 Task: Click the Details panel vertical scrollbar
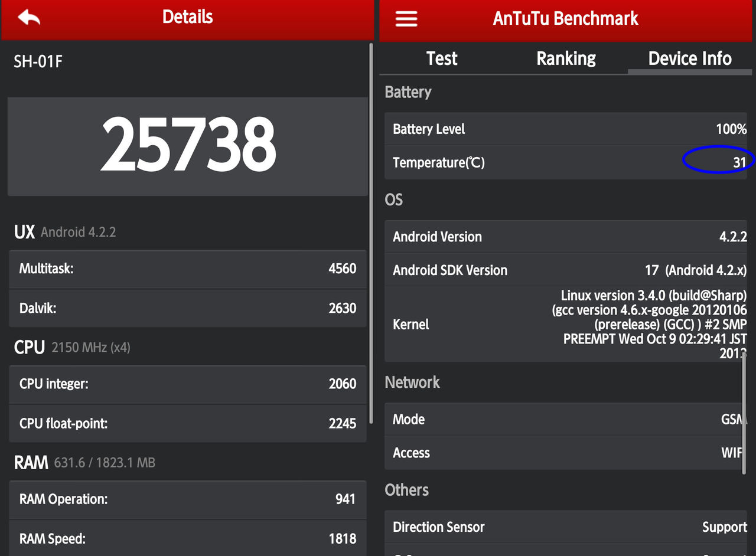371,233
